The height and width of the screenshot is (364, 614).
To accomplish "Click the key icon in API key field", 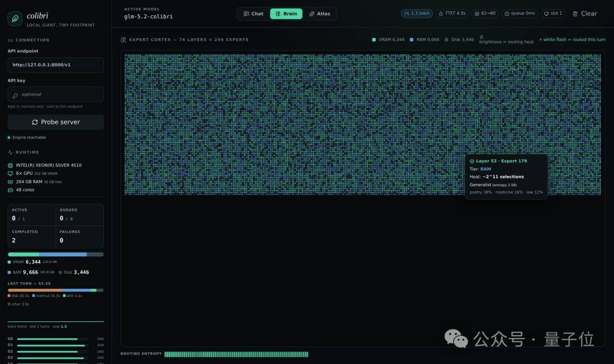I will click(15, 95).
